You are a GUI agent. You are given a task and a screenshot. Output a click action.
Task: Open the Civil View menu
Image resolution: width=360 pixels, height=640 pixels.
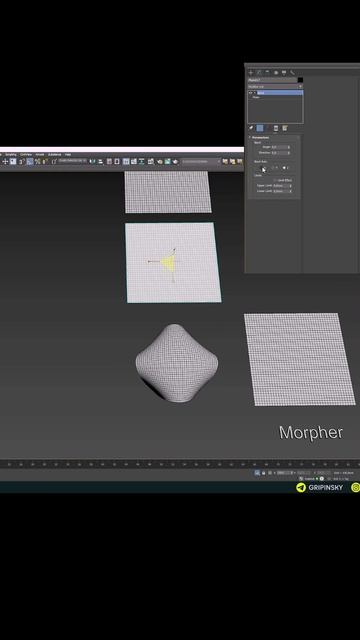26,154
